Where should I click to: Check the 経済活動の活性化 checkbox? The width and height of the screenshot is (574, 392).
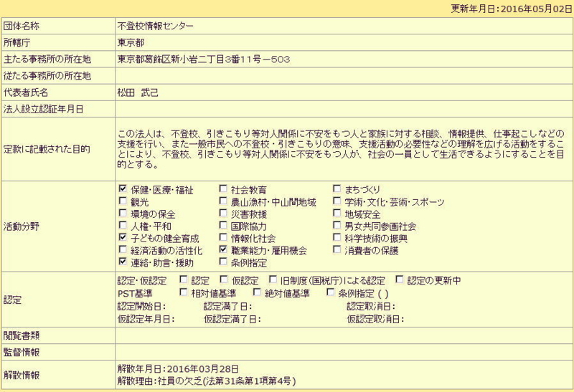click(x=123, y=249)
